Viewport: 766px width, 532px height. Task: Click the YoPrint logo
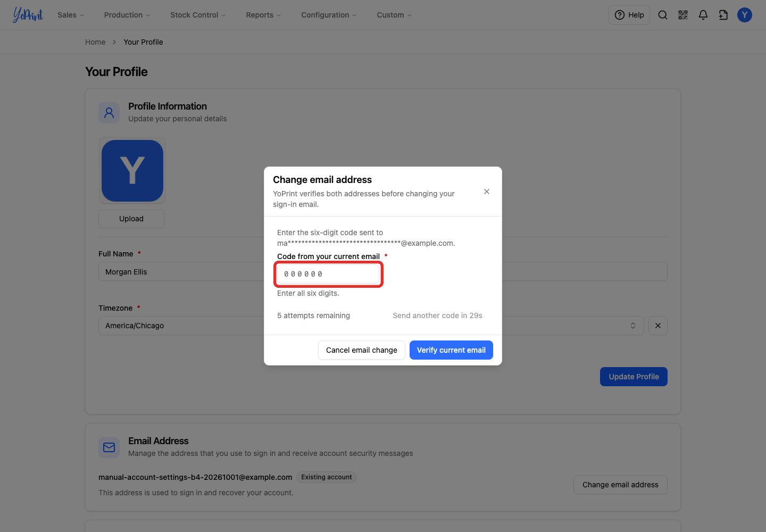pos(28,15)
